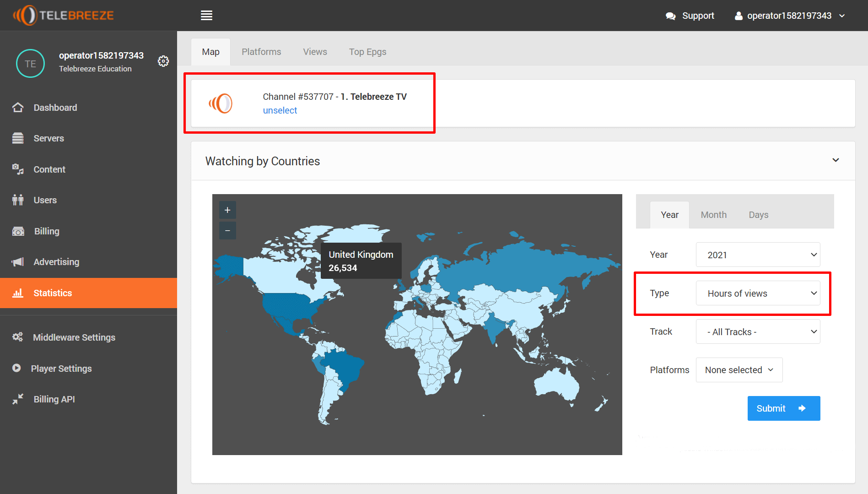The height and width of the screenshot is (494, 868).
Task: Select the Servers sidebar icon
Action: pyautogui.click(x=17, y=138)
